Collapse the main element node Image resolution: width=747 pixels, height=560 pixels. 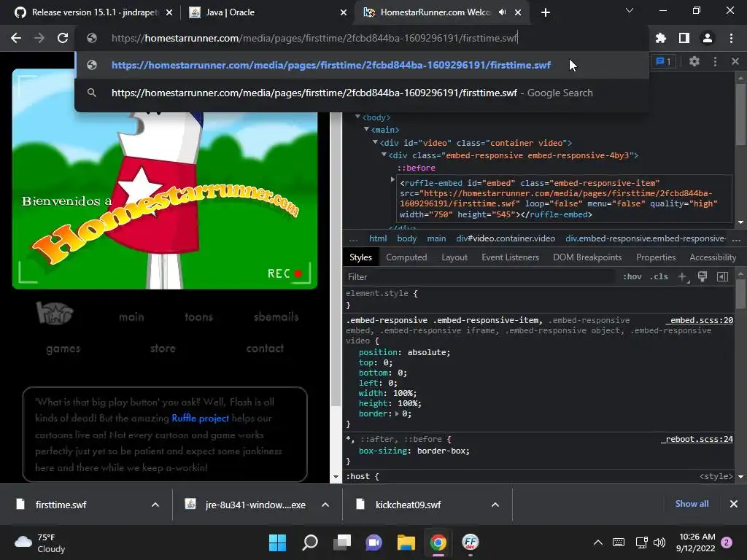366,129
